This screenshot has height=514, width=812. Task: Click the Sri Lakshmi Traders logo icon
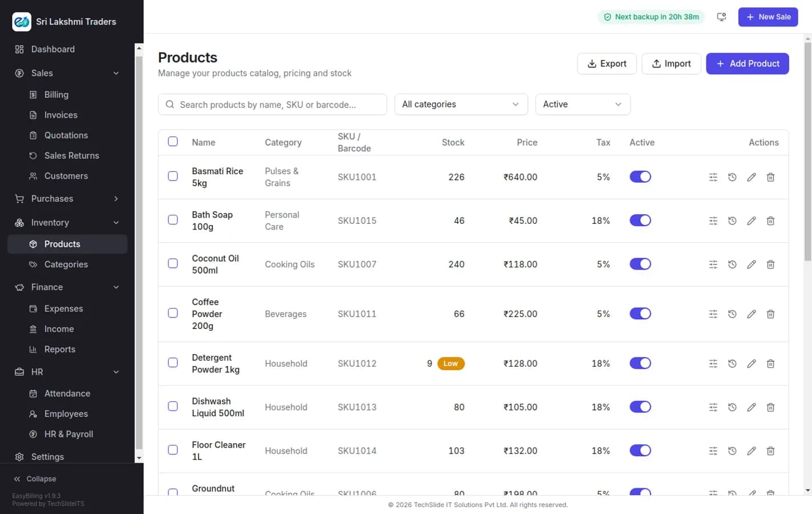pyautogui.click(x=22, y=22)
